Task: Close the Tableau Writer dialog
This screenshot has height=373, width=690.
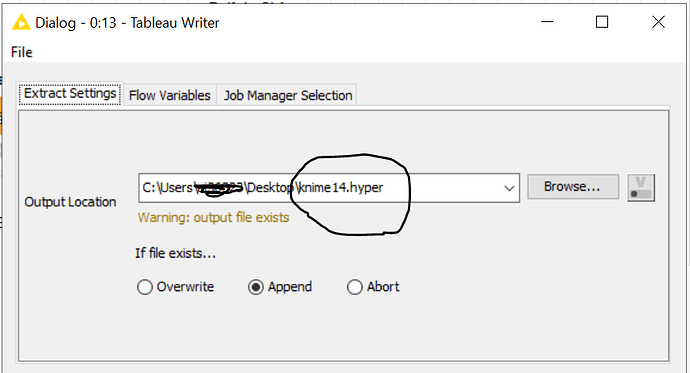Action: (658, 22)
